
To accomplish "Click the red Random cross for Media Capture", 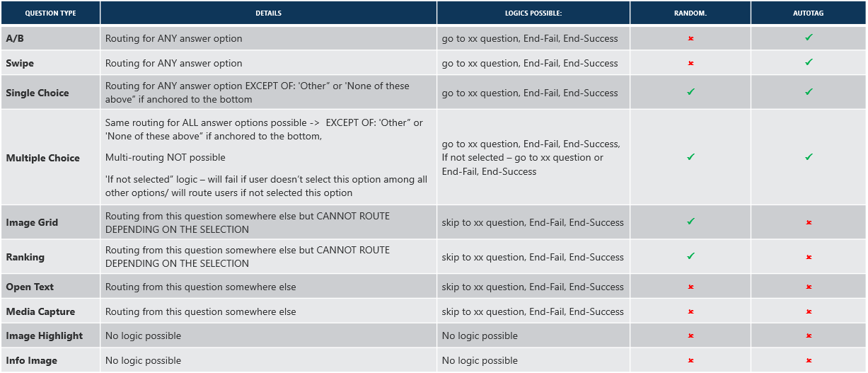I will (x=690, y=311).
